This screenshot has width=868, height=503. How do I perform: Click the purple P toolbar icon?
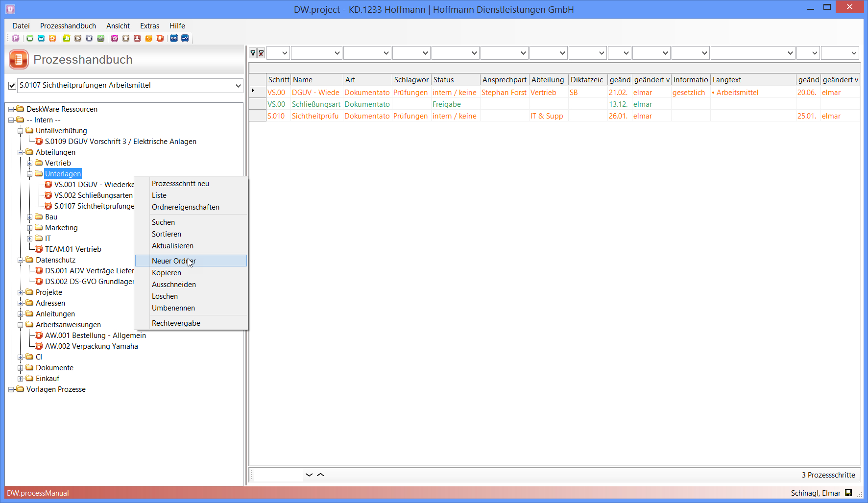[x=16, y=38]
